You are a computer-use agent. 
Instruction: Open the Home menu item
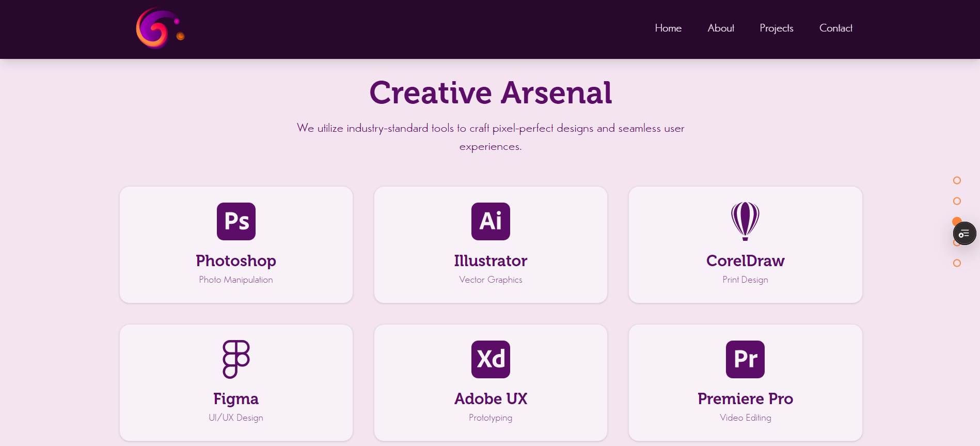[x=668, y=28]
